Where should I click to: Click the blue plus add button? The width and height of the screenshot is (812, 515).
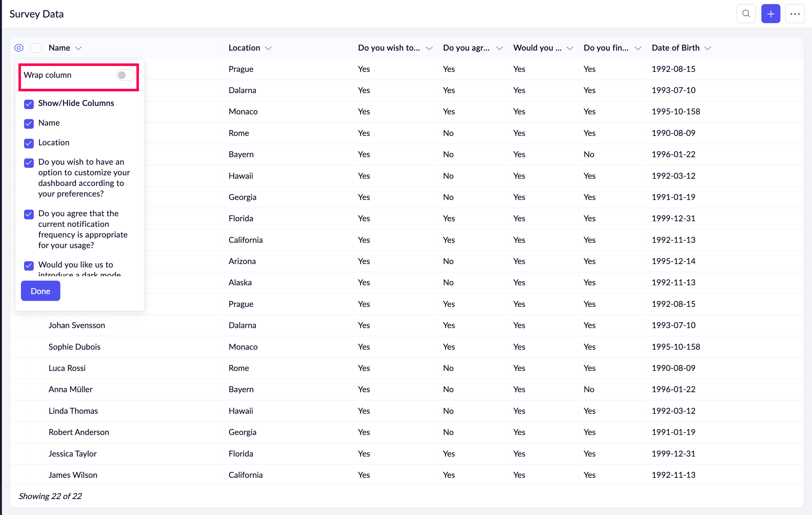coord(770,14)
